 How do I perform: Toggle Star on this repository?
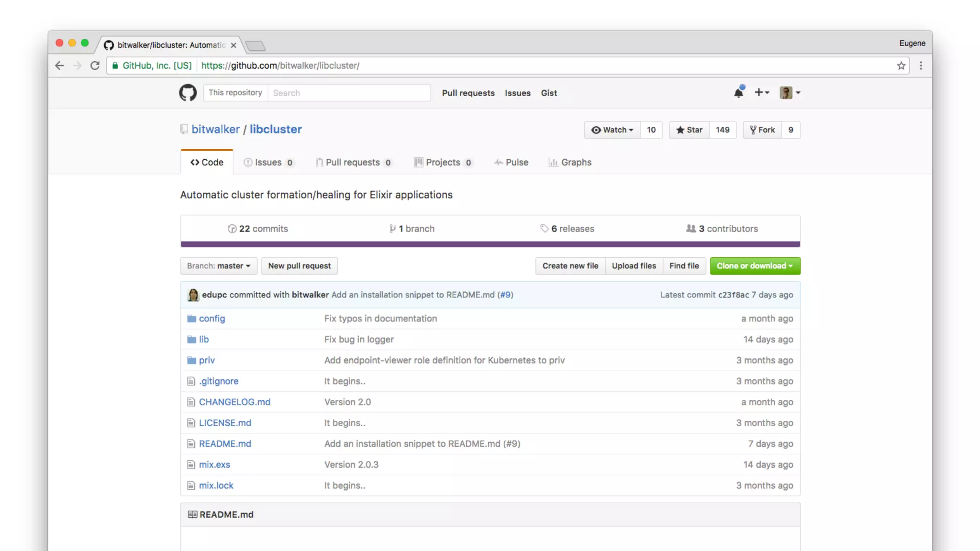point(689,130)
